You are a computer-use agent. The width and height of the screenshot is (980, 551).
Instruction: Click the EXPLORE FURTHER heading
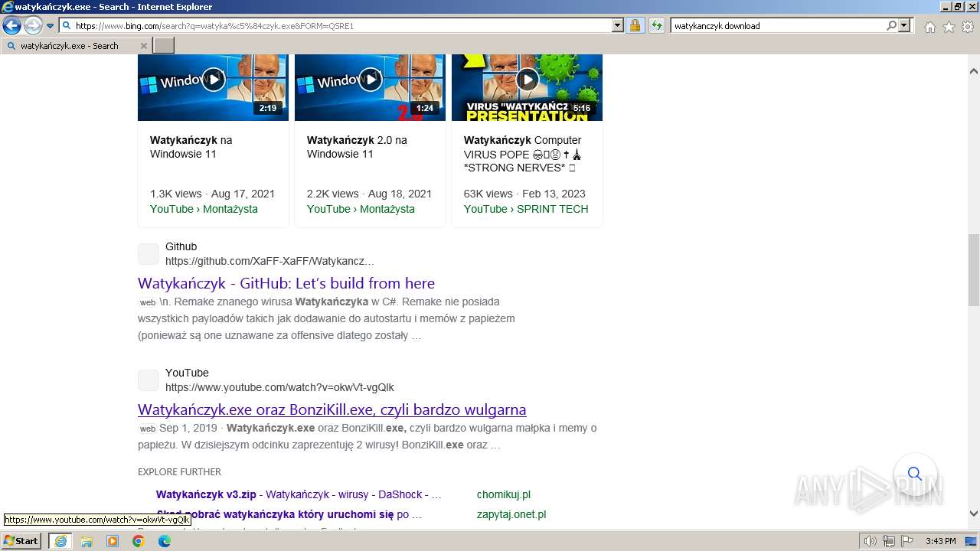click(x=179, y=472)
